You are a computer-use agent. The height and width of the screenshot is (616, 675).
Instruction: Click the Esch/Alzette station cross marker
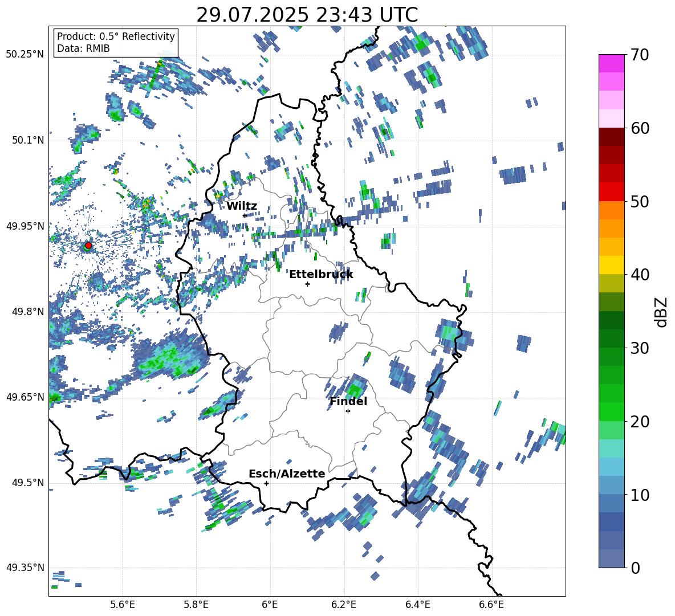pyautogui.click(x=266, y=483)
